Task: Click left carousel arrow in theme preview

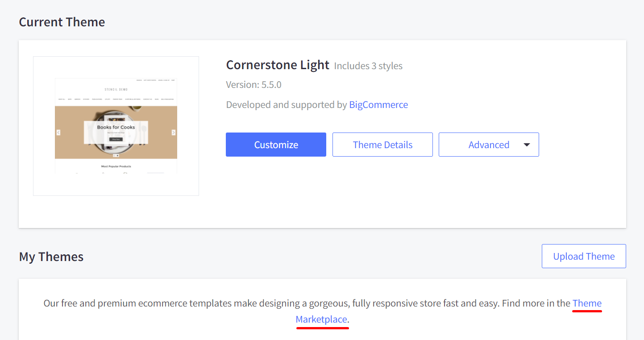Action: tap(58, 133)
